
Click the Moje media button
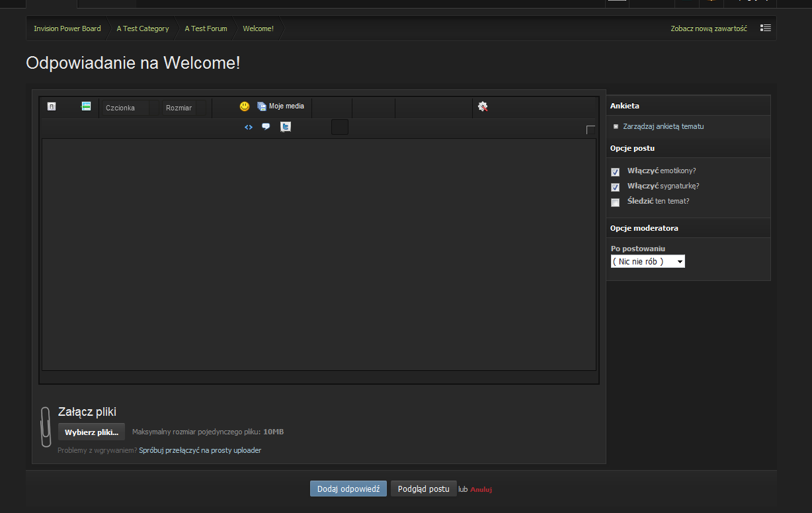[x=280, y=106]
